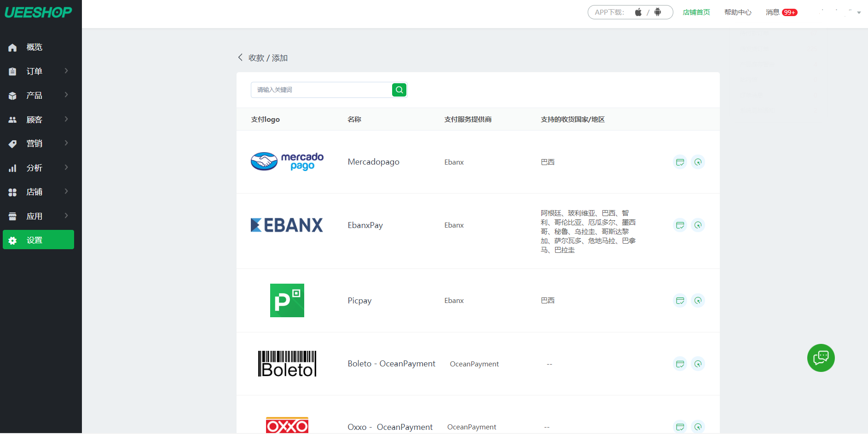Click the 支付服务提供商 column header
Viewport: 868px width, 434px height.
(468, 120)
